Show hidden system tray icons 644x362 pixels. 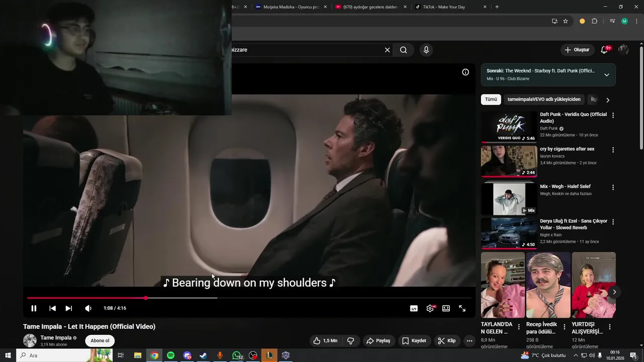[576, 355]
